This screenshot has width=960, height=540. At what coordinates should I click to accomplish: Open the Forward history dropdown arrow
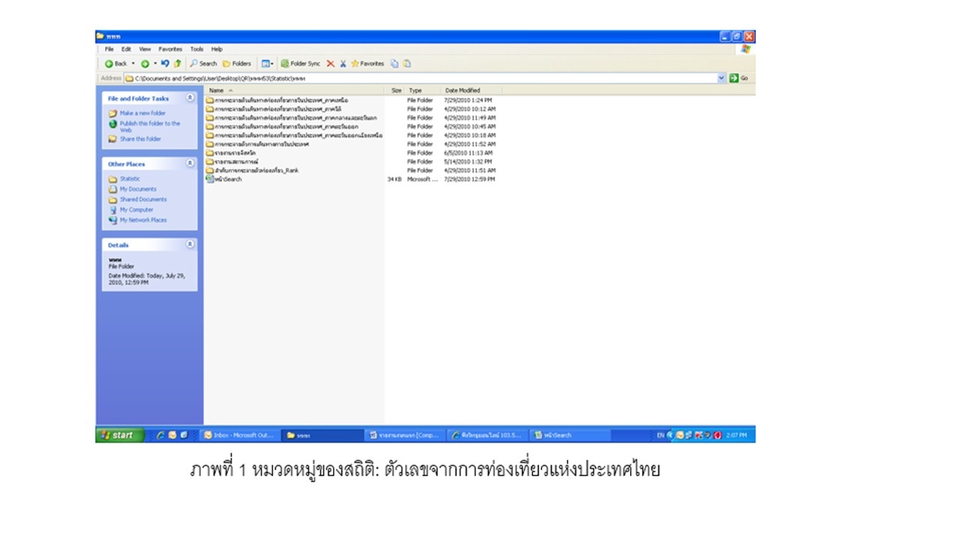(155, 64)
